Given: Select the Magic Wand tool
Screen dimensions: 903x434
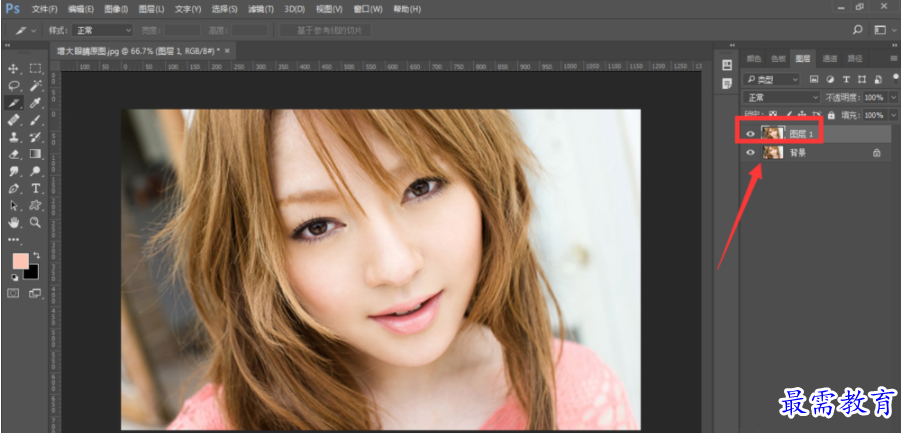Looking at the screenshot, I should [36, 86].
